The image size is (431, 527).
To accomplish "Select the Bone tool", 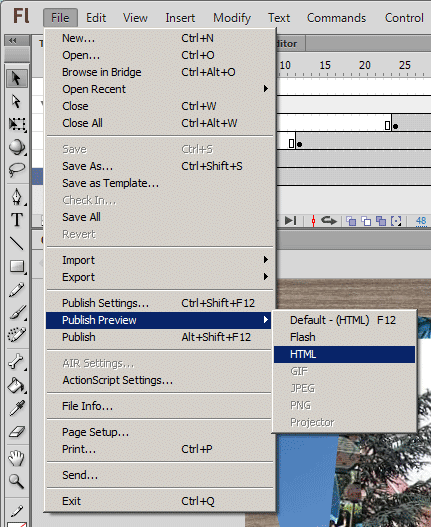I will (16, 362).
